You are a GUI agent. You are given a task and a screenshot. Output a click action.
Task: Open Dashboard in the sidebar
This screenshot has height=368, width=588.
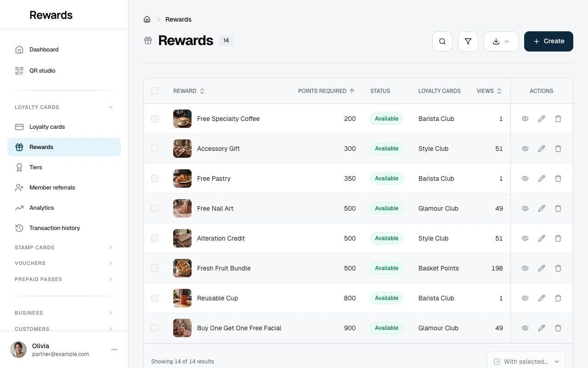[64, 50]
